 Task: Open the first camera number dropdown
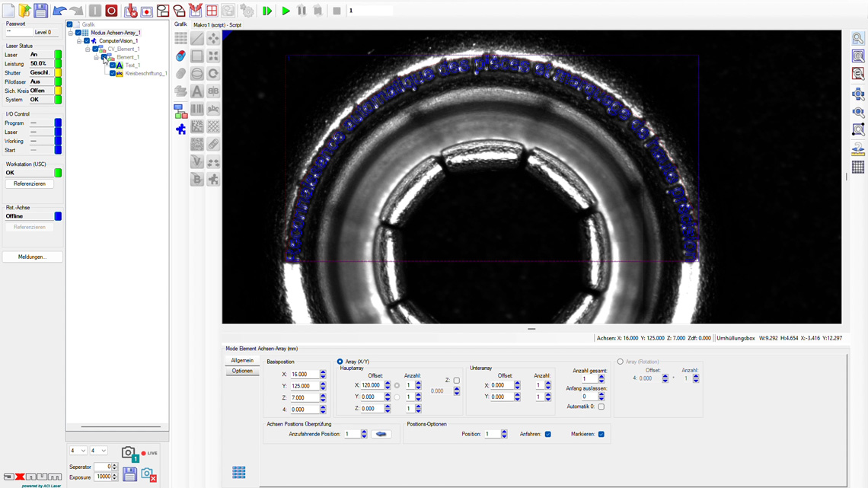tap(78, 451)
